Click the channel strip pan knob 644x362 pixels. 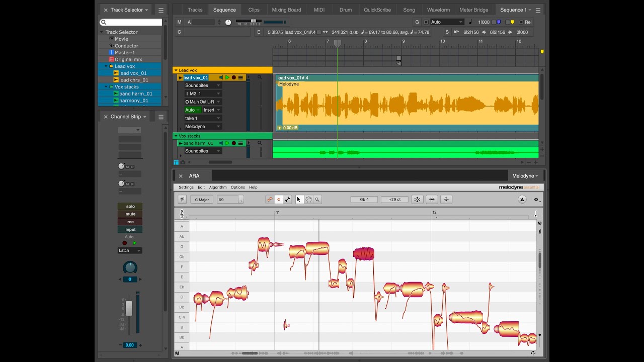130,268
